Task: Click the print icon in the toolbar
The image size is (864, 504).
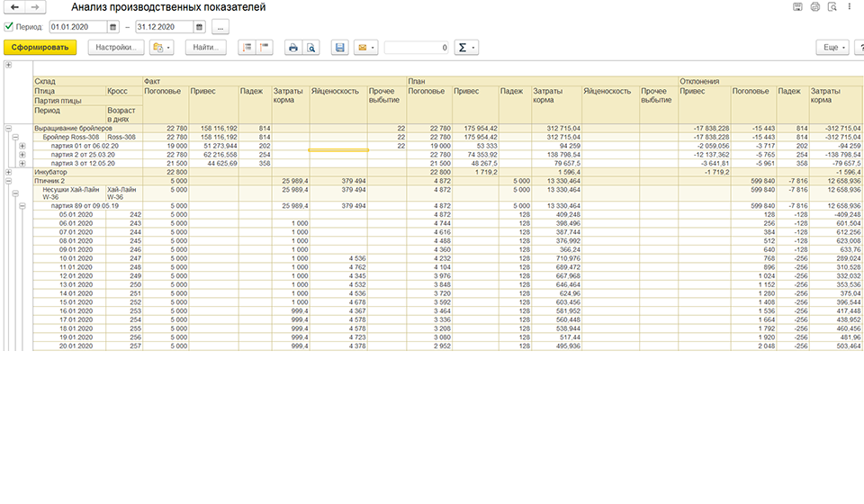Action: (x=293, y=48)
